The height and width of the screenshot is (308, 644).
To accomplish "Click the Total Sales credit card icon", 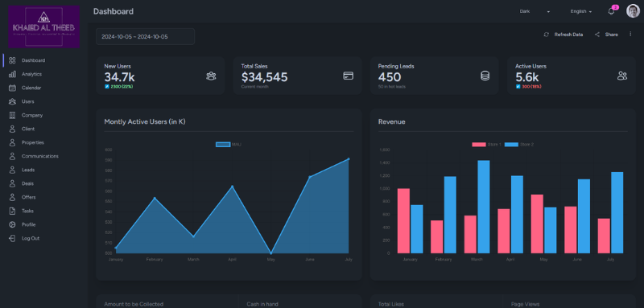I will [x=349, y=76].
